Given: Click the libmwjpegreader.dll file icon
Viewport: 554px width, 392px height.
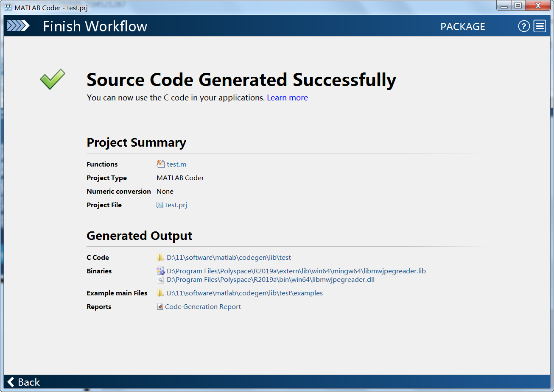Looking at the screenshot, I should [x=160, y=280].
